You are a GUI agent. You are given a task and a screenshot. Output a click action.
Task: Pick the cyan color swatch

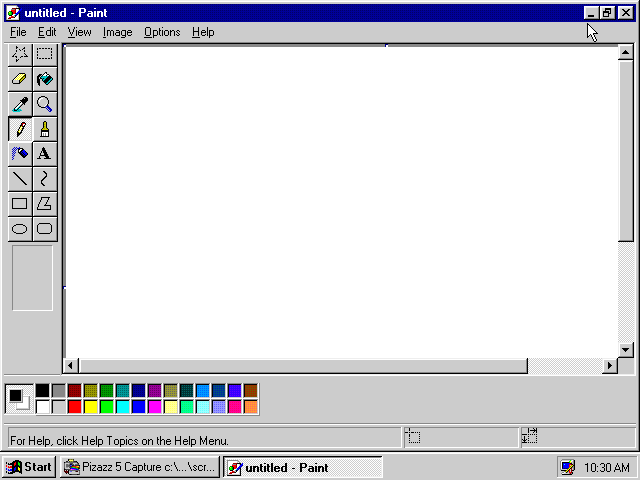(x=123, y=407)
